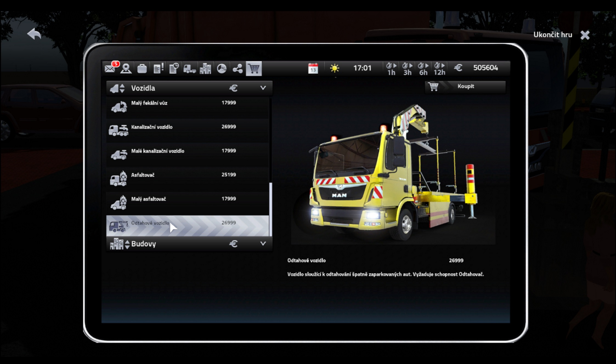Select Malé kanalizační vozidlo row
Screen dimensions: 616x364
pos(188,155)
